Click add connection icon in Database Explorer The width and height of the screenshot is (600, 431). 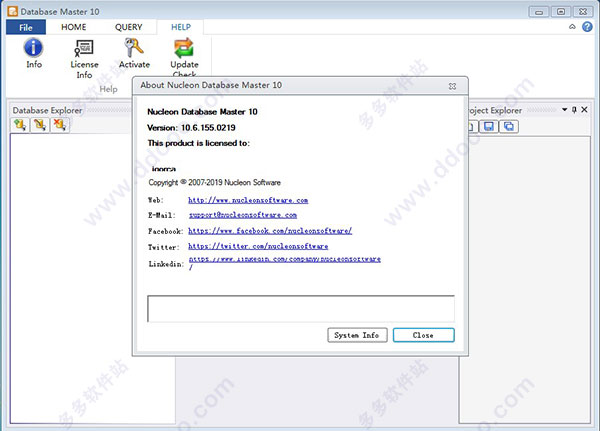click(x=20, y=125)
